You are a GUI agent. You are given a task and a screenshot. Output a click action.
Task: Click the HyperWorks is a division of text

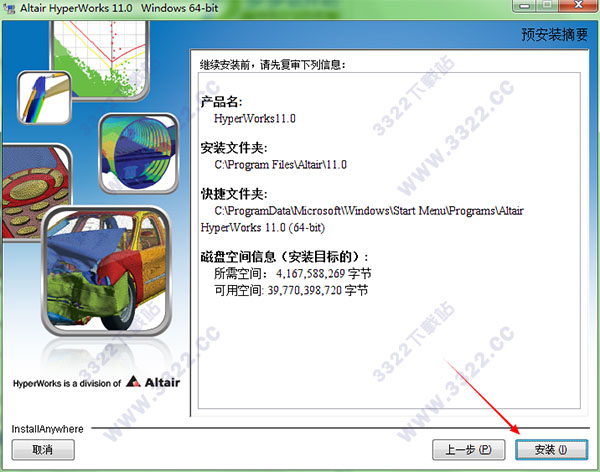[x=67, y=383]
